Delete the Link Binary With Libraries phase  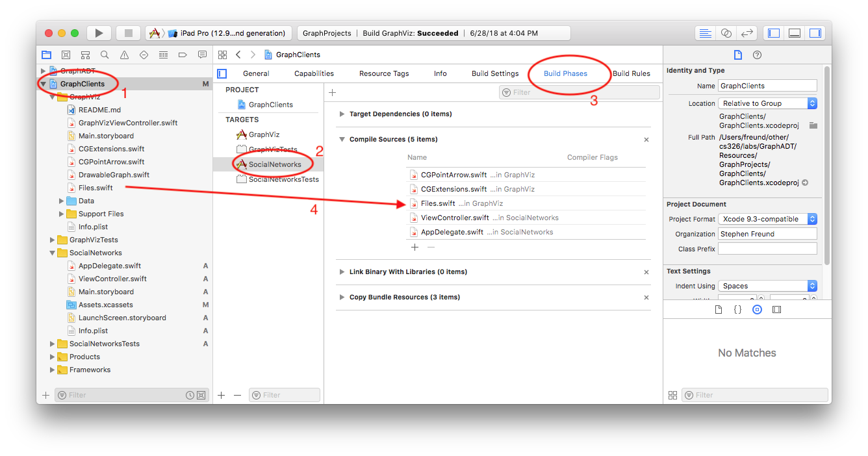(x=646, y=272)
